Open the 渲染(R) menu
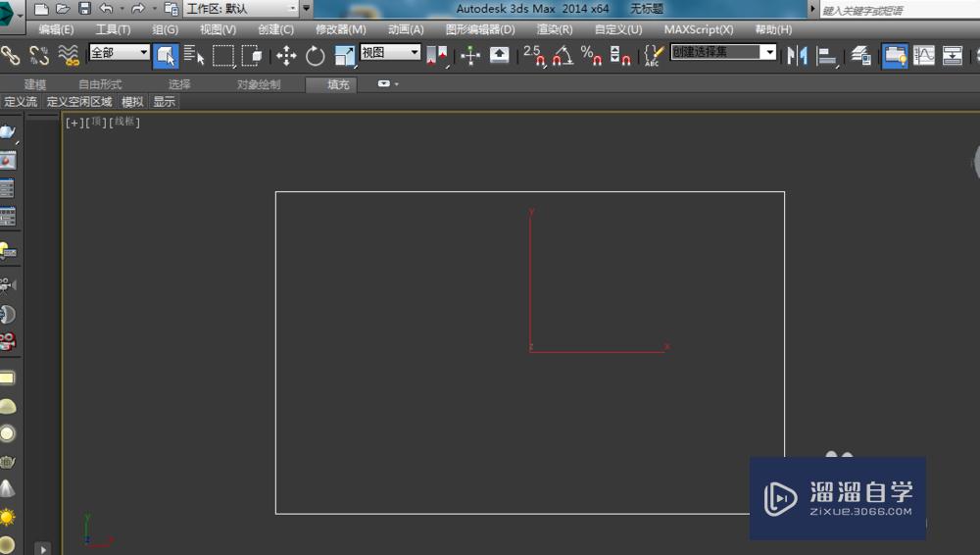This screenshot has width=980, height=555. click(x=555, y=29)
